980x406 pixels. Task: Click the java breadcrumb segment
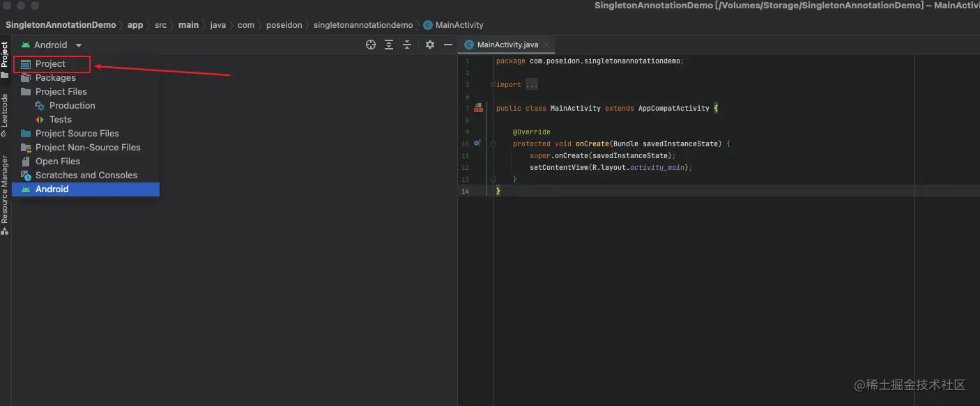pyautogui.click(x=218, y=24)
